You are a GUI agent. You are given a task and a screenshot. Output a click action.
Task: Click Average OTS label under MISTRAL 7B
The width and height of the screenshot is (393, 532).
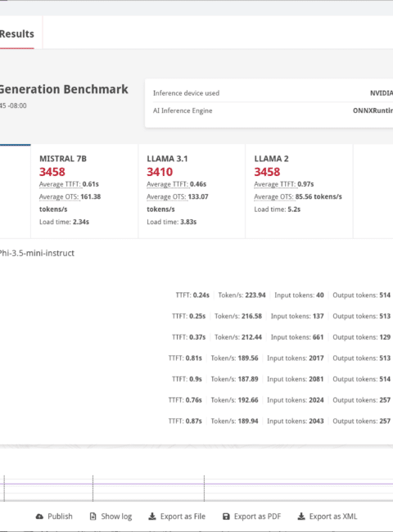coord(60,196)
